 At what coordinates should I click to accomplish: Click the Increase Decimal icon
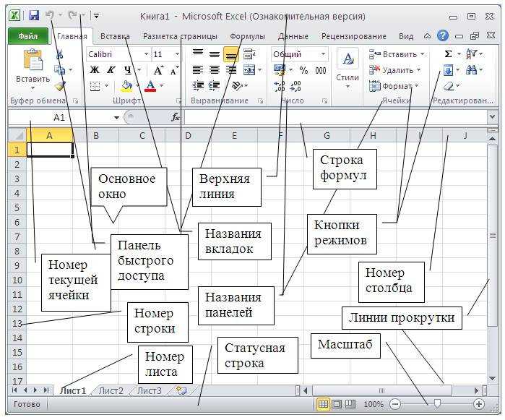click(x=280, y=86)
